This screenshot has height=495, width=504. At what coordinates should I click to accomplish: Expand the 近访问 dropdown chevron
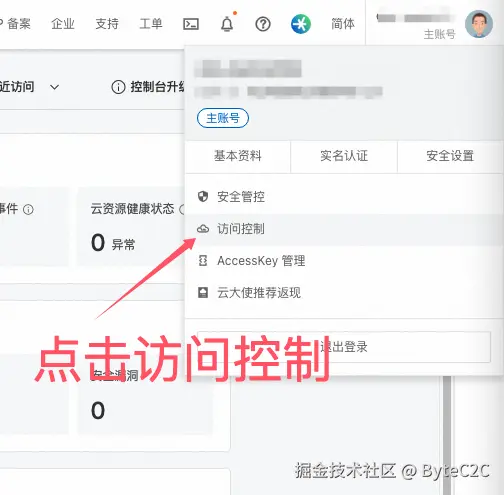tap(54, 87)
